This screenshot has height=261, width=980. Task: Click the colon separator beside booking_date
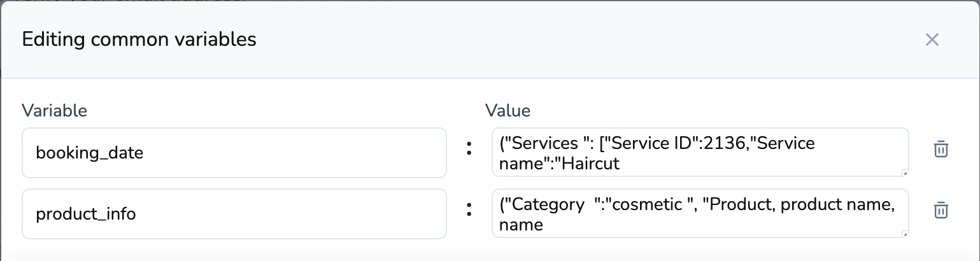tap(469, 149)
